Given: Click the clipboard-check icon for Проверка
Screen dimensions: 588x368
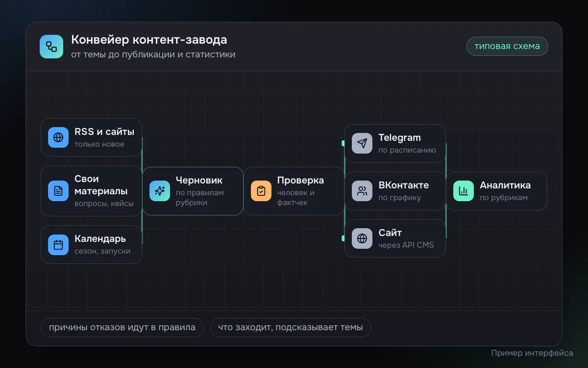Looking at the screenshot, I should click(x=261, y=191).
